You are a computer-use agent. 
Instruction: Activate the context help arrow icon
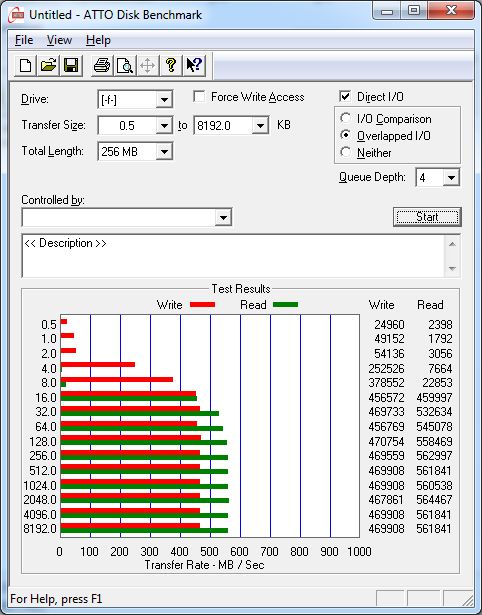(x=194, y=65)
